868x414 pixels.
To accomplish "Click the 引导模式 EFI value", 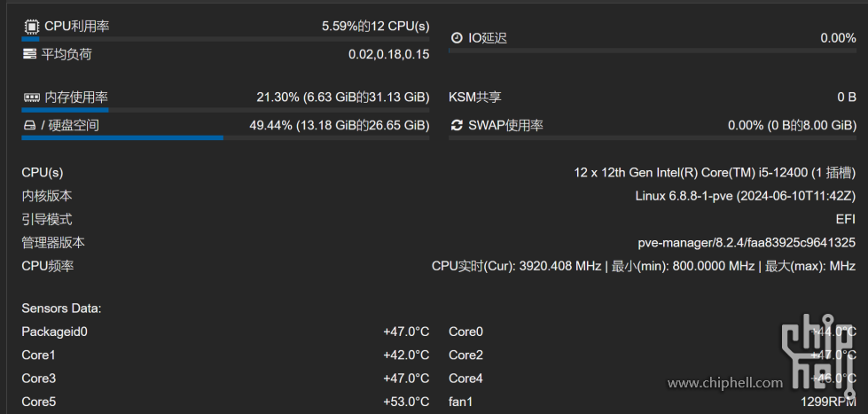I will 845,219.
